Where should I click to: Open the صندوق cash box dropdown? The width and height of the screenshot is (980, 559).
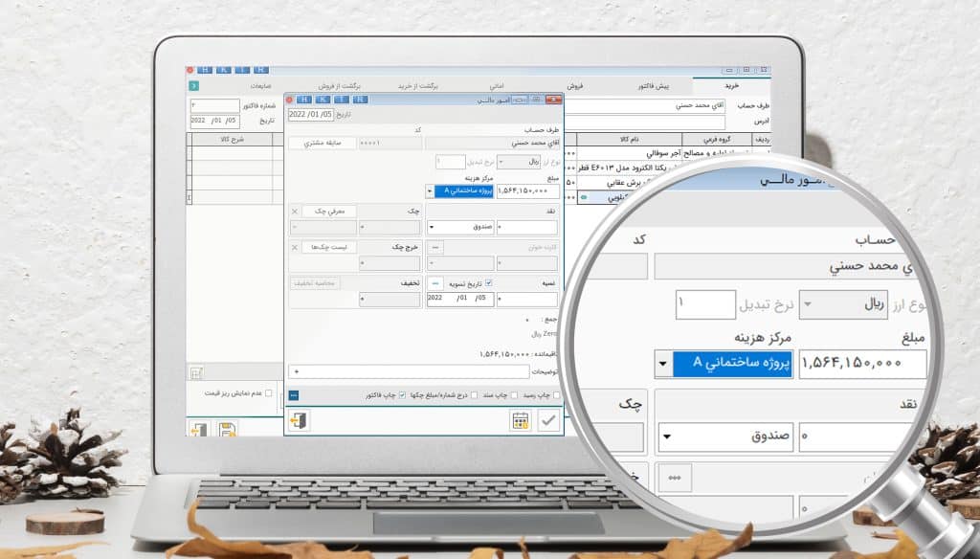(432, 228)
